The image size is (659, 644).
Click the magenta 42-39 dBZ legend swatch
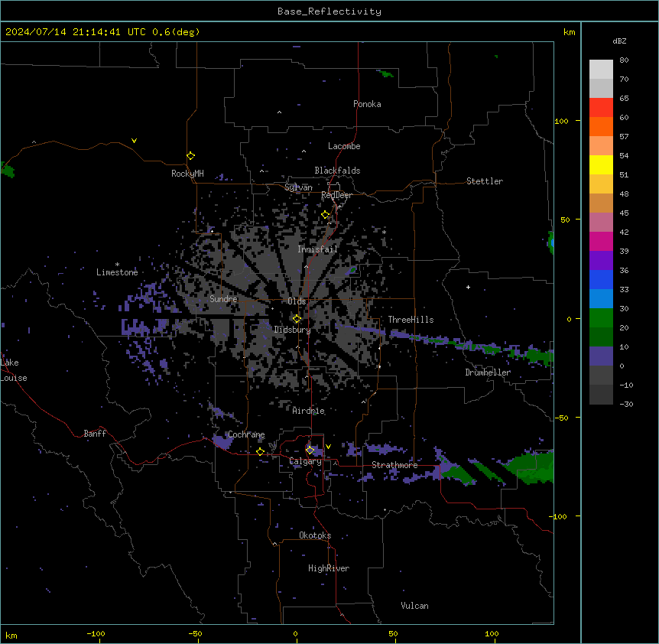[601, 241]
